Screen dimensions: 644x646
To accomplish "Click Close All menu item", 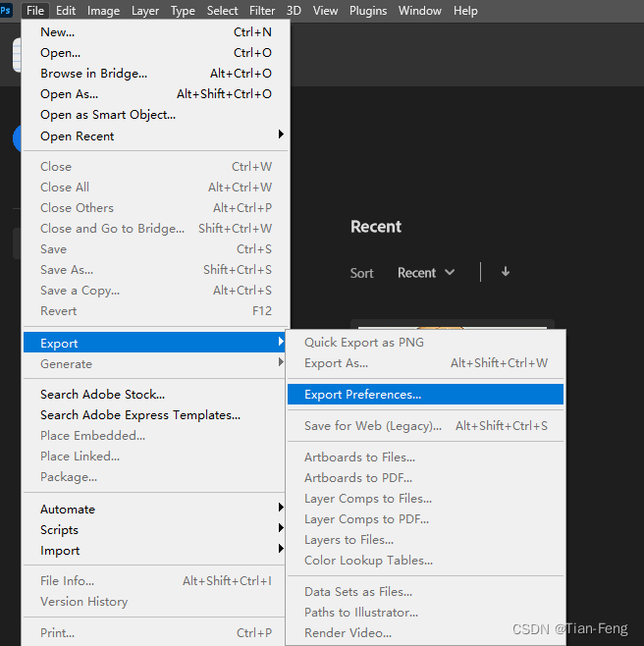I will (156, 188).
